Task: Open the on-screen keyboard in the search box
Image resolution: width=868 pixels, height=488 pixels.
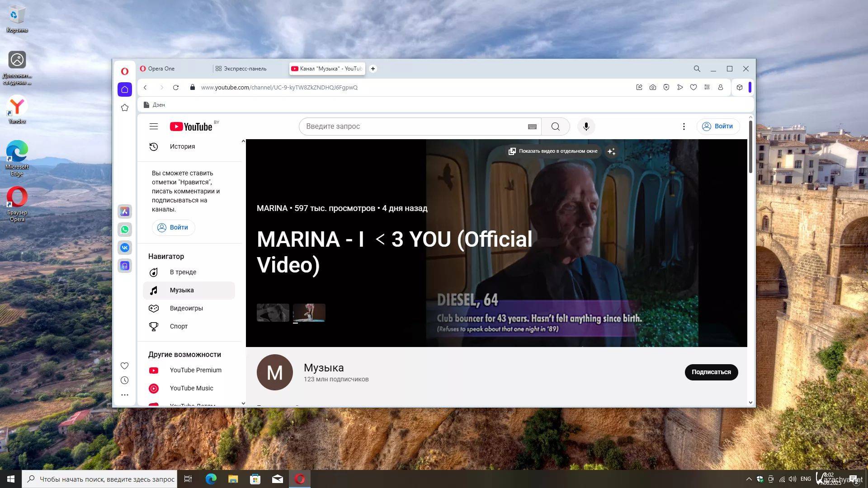Action: tap(532, 127)
